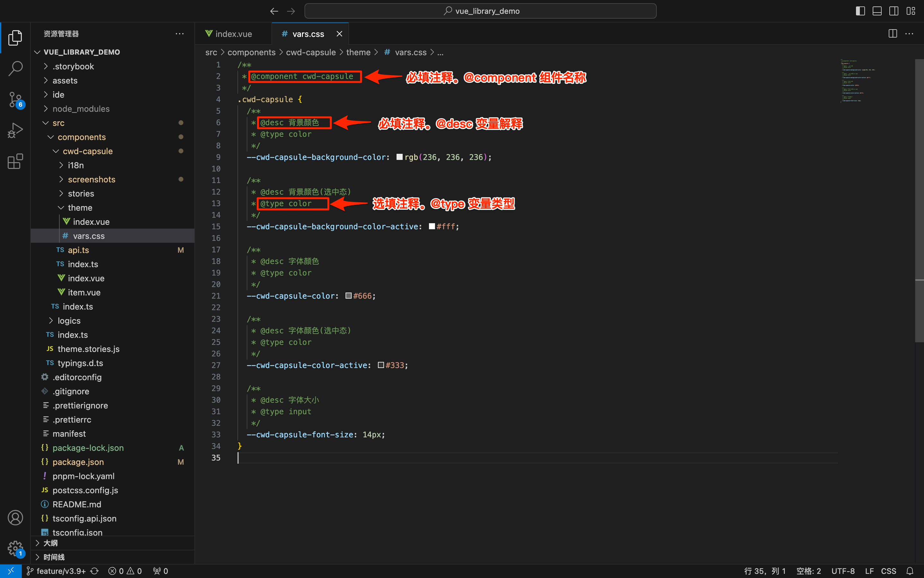Screen dimensions: 924x578
Task: Expand the stories folder
Action: tap(113, 194)
